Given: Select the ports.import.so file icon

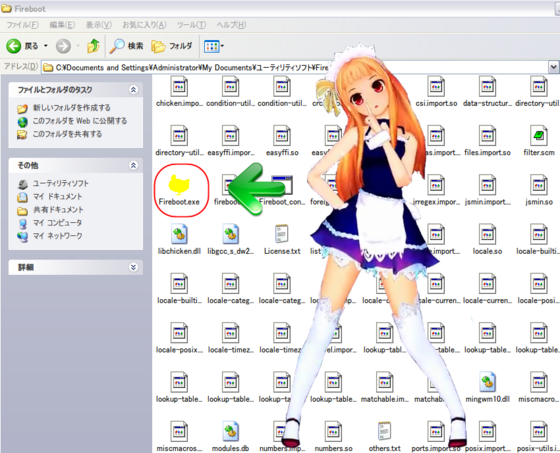Looking at the screenshot, I should 436,432.
